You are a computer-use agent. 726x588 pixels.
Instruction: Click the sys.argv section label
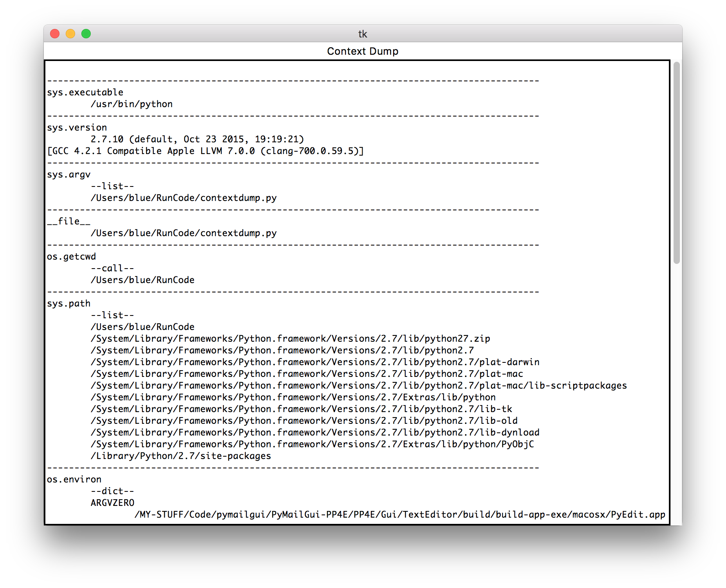[x=68, y=174]
